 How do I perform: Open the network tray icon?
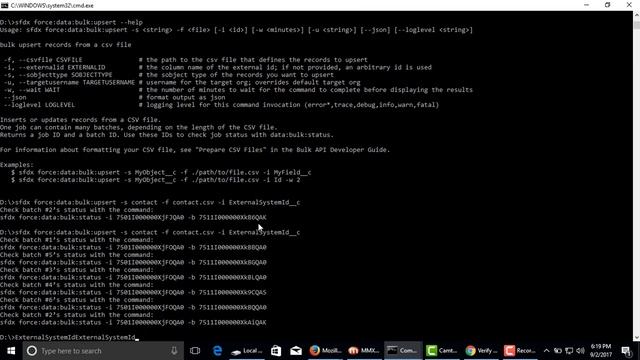click(x=569, y=351)
